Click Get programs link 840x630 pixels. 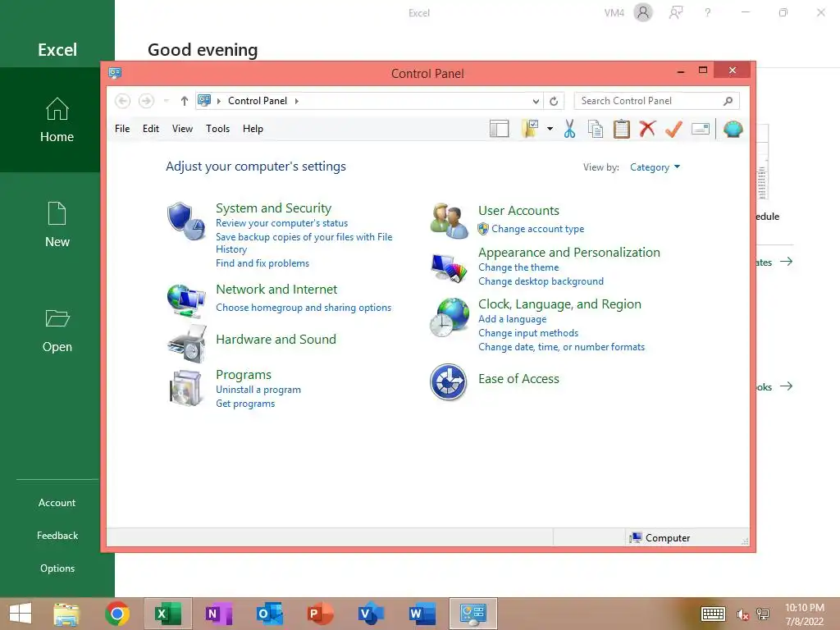(245, 404)
